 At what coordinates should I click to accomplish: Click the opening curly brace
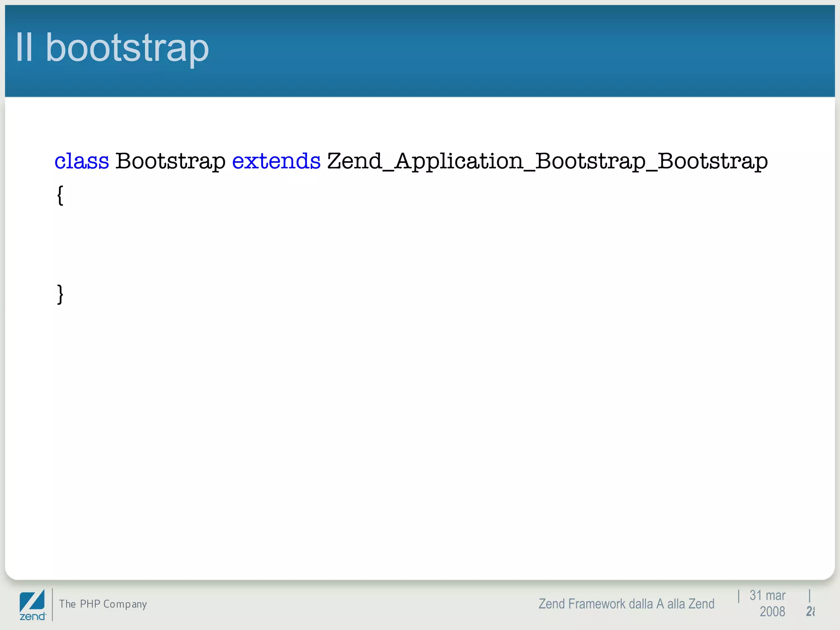(60, 195)
